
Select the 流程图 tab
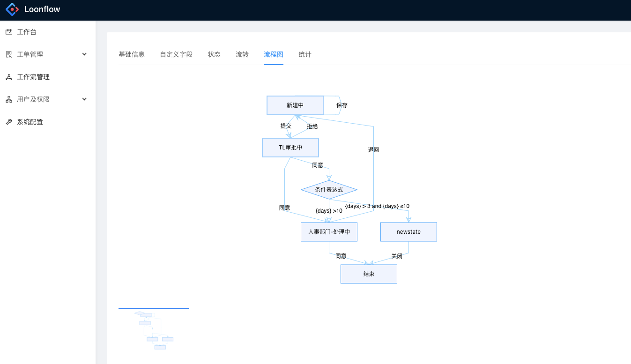[x=274, y=54]
